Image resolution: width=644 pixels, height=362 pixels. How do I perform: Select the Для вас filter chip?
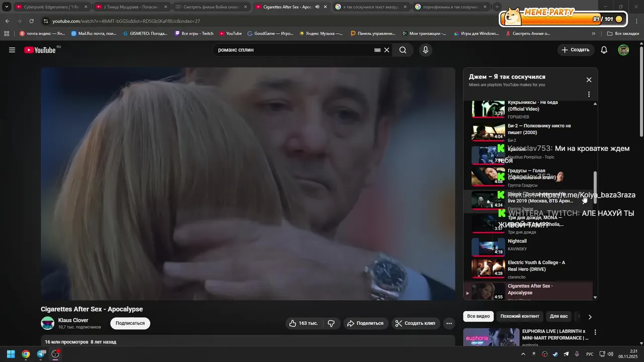(x=558, y=316)
